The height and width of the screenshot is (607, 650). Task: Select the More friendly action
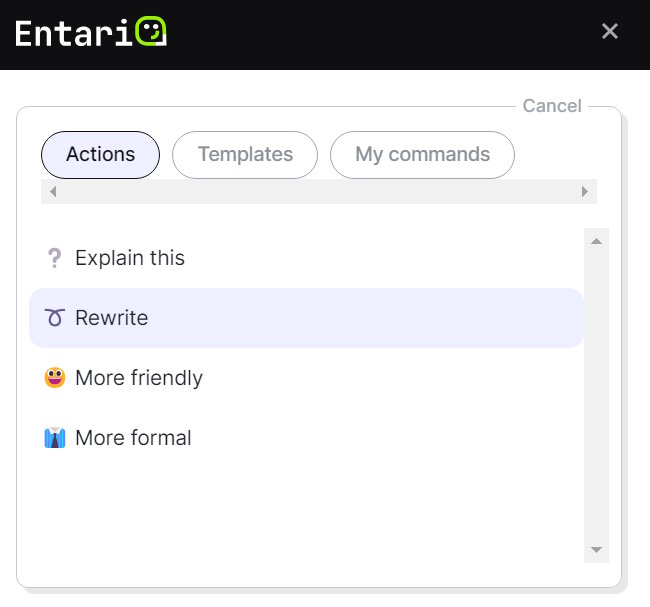click(x=139, y=378)
